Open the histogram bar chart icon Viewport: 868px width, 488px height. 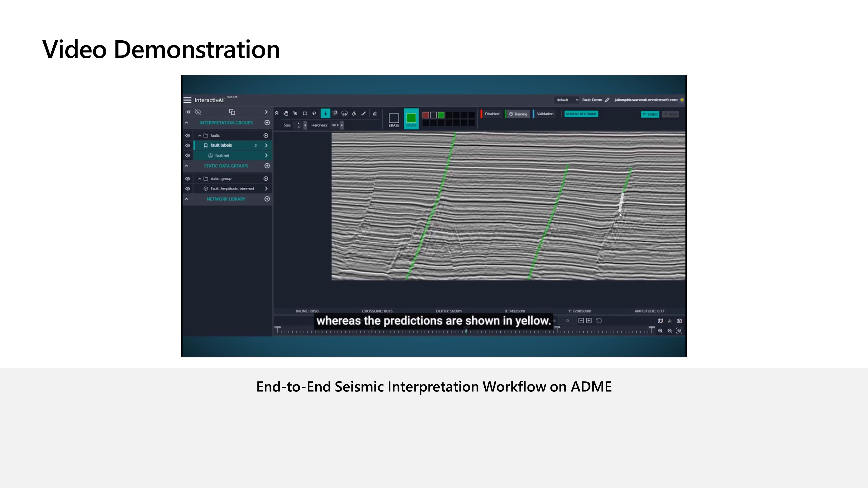pyautogui.click(x=670, y=321)
